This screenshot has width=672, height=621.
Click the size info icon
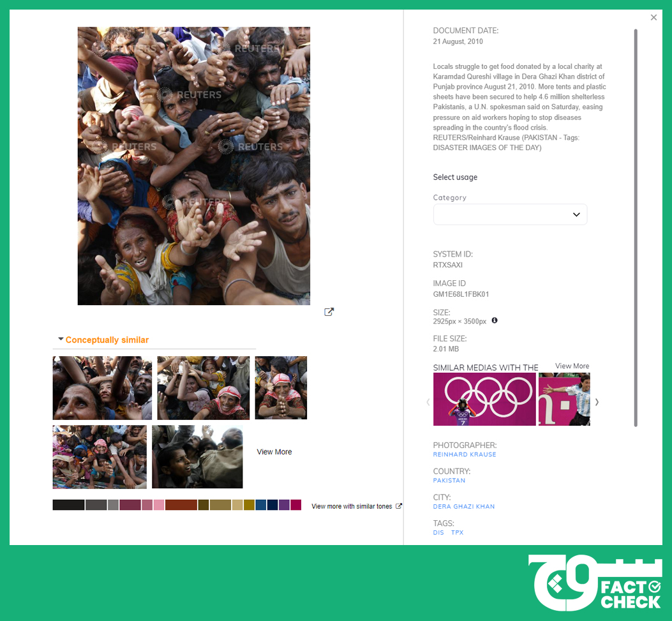495,320
